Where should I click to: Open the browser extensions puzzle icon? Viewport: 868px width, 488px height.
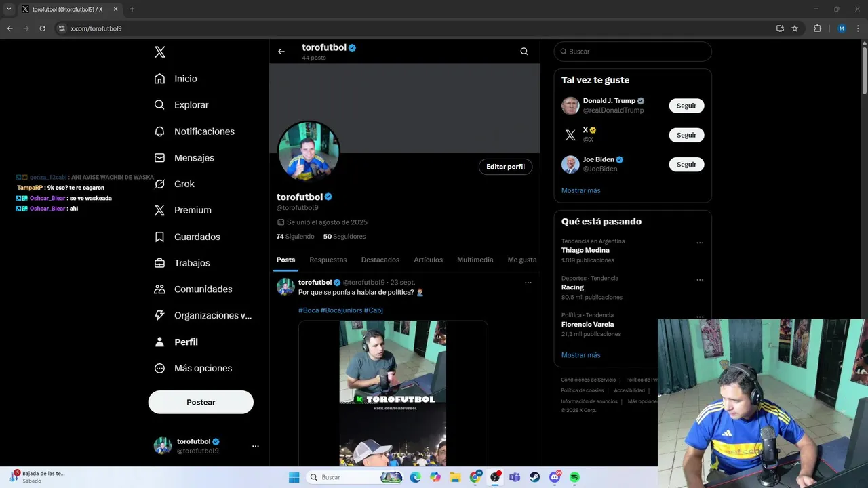pos(817,28)
